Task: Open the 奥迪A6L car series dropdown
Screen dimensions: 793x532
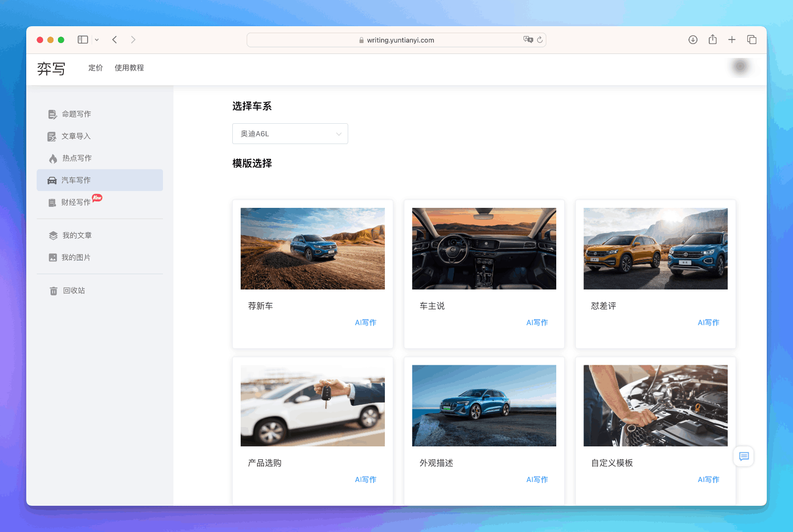Action: (x=290, y=134)
